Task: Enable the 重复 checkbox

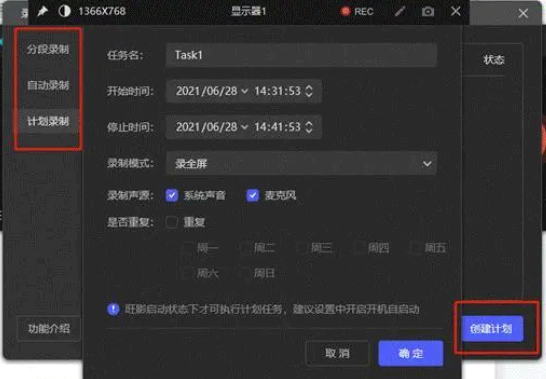Action: coord(172,222)
